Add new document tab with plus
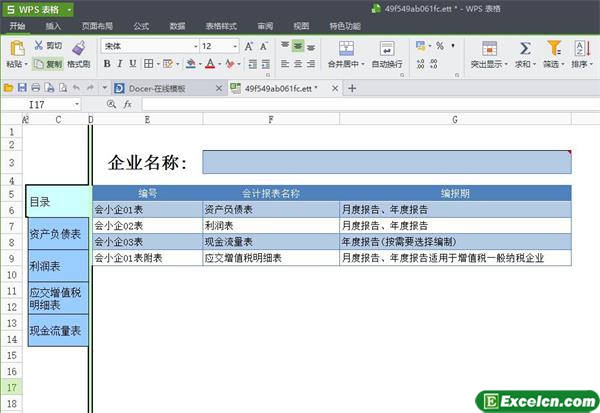The width and height of the screenshot is (600, 413). [x=352, y=88]
